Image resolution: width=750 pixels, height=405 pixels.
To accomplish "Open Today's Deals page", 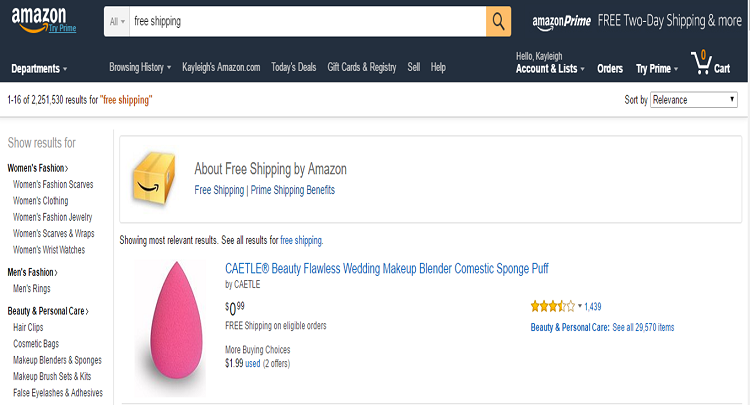I will (x=293, y=67).
